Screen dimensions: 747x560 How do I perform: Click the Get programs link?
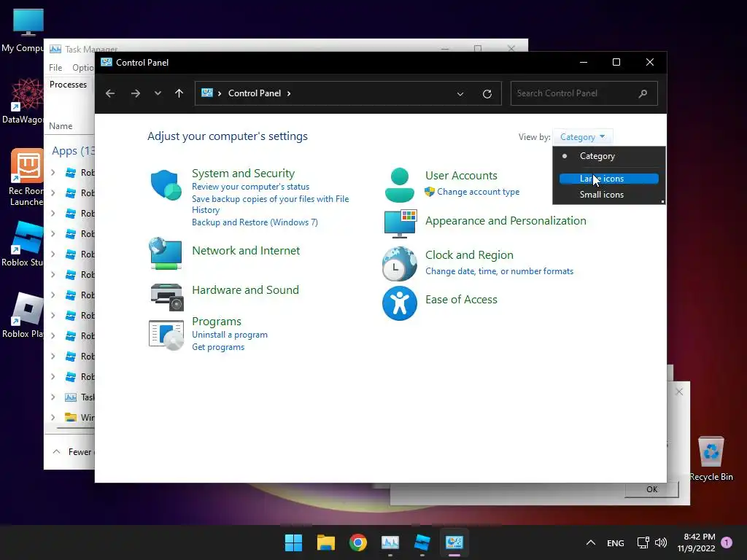pyautogui.click(x=218, y=347)
